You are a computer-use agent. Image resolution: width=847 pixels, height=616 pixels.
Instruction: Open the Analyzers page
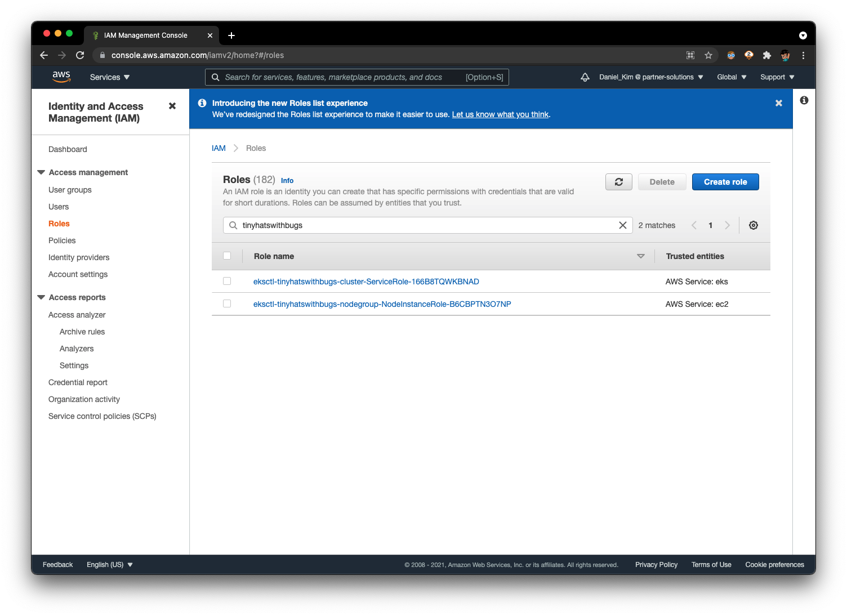(77, 349)
